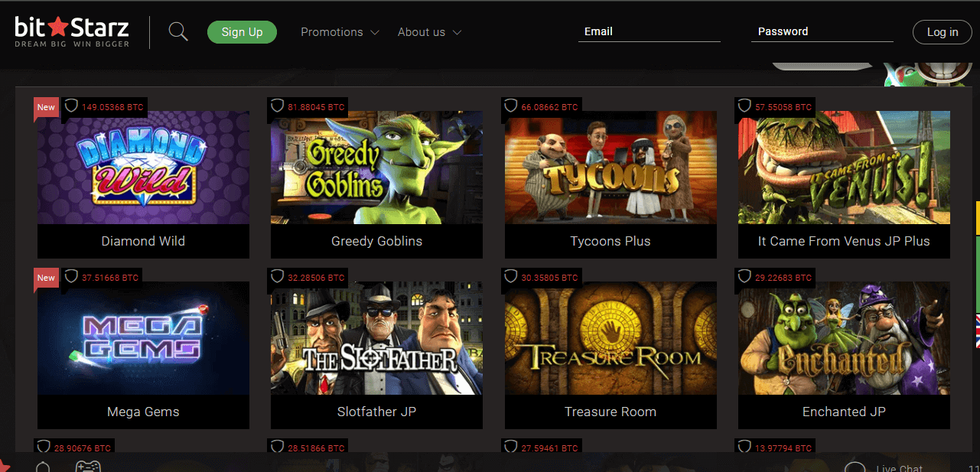980x472 pixels.
Task: Expand the About us dropdown
Action: click(429, 32)
